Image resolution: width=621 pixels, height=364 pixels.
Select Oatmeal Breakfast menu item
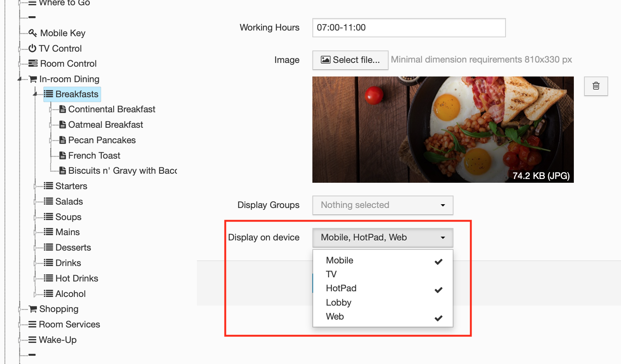[106, 125]
